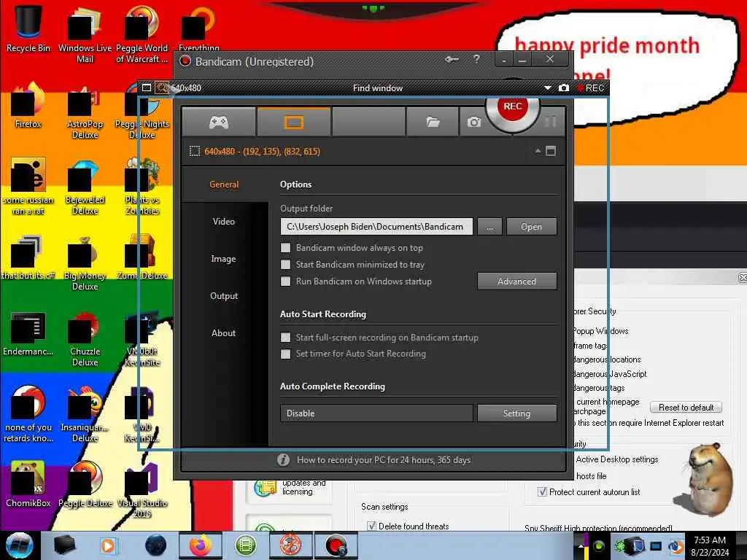The height and width of the screenshot is (560, 747).
Task: Click the window-shape icon on the capture frame bar
Action: [x=147, y=87]
